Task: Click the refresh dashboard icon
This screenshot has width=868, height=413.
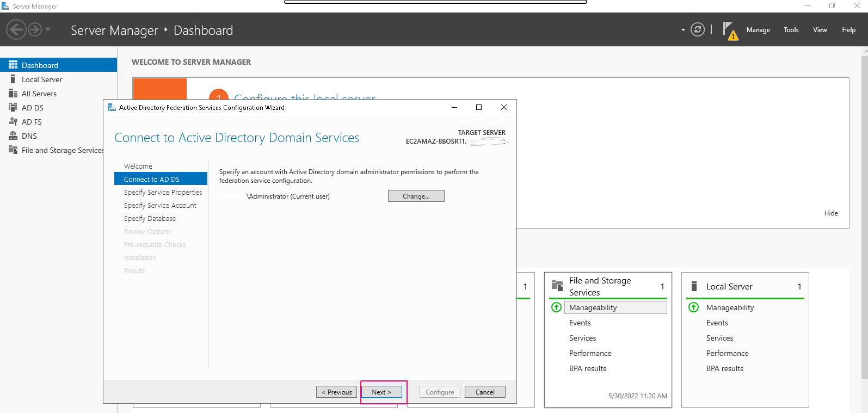Action: pos(698,29)
